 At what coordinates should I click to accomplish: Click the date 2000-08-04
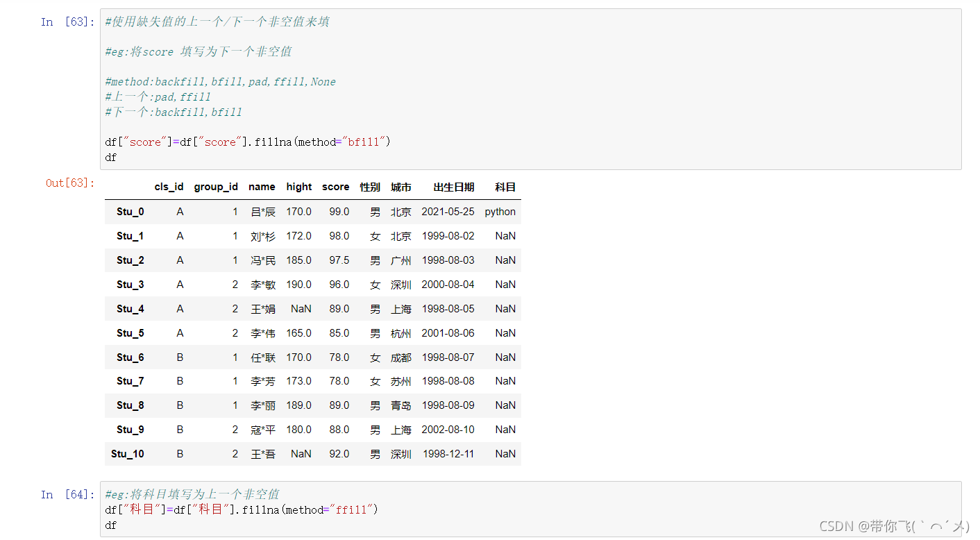pyautogui.click(x=448, y=285)
